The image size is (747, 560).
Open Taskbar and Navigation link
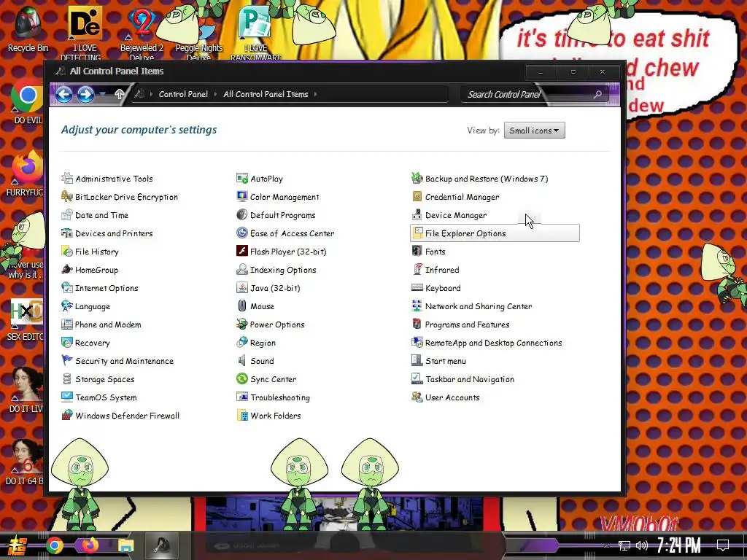[x=470, y=379]
